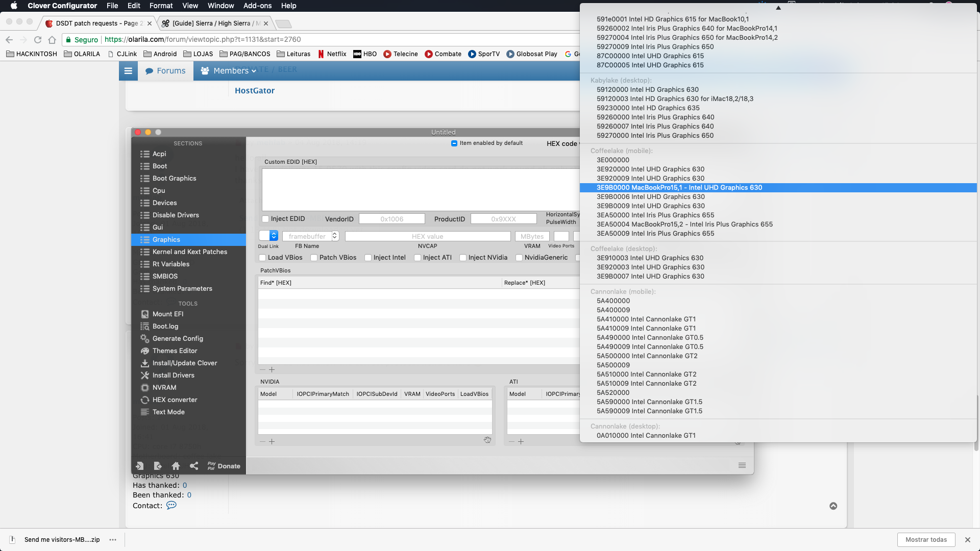
Task: Open the Add-ons menu in menu bar
Action: tap(257, 6)
